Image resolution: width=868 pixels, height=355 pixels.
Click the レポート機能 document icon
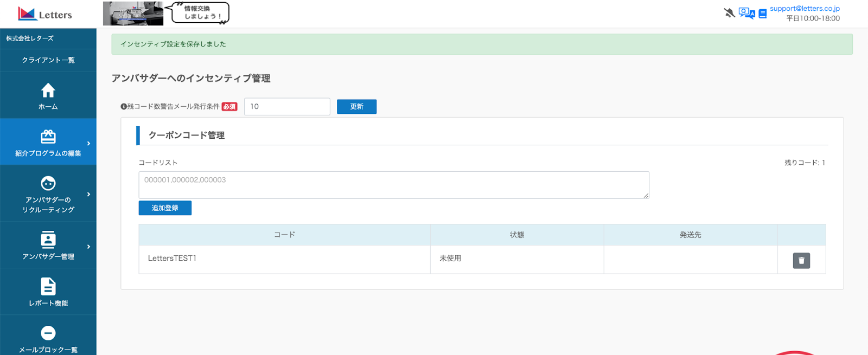(48, 286)
